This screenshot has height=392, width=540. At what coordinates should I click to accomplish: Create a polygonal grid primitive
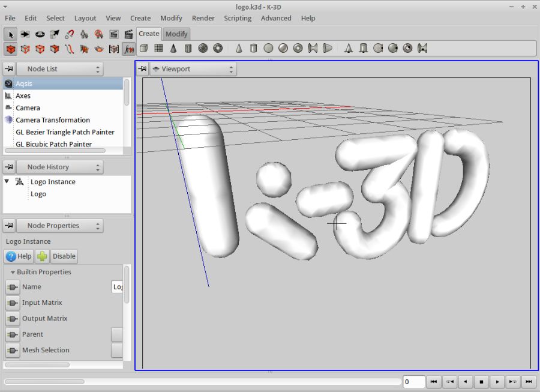158,49
